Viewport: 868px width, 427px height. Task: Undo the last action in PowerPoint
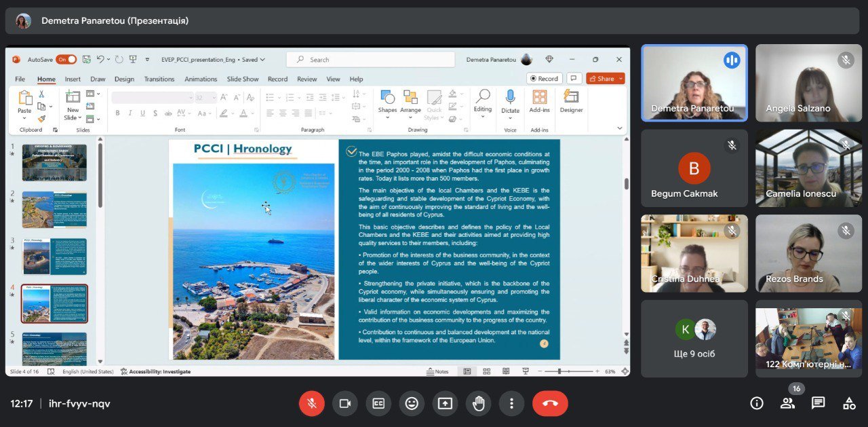tap(100, 60)
